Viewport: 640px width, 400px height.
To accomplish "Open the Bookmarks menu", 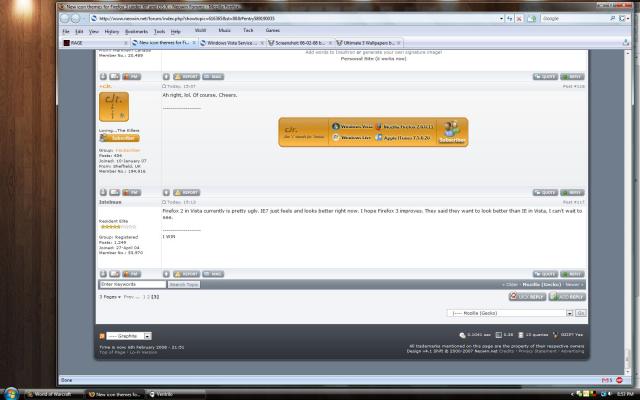I will pos(136,31).
